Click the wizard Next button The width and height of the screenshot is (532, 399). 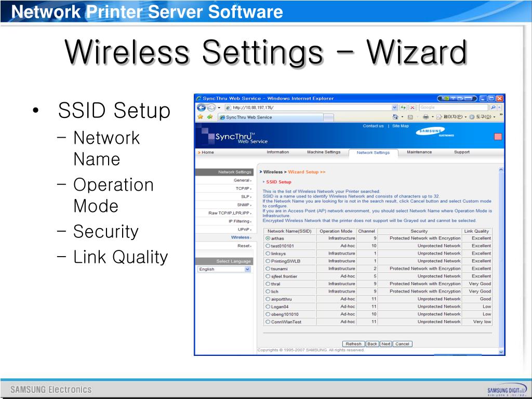(x=386, y=344)
